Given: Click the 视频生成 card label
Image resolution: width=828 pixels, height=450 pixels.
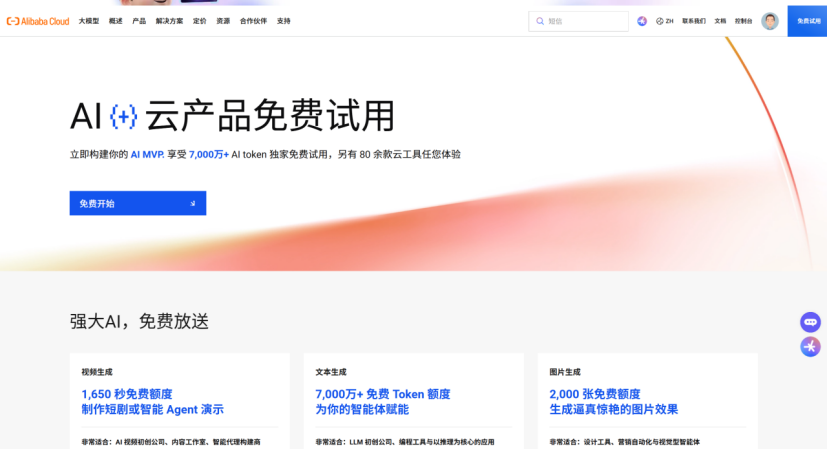Looking at the screenshot, I should click(97, 372).
